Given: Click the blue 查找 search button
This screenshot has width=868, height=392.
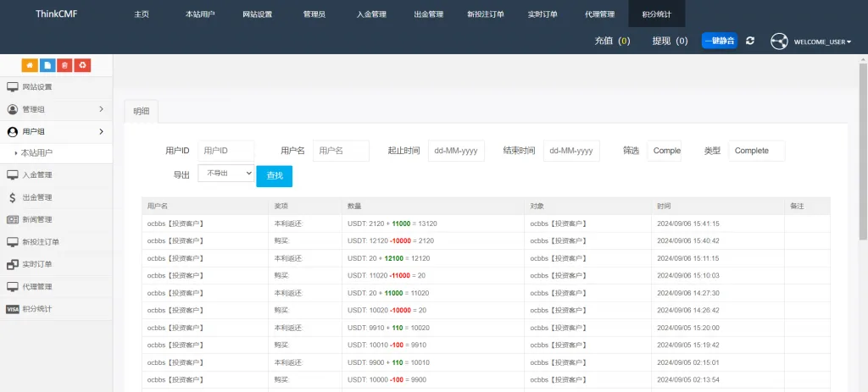Looking at the screenshot, I should tap(274, 175).
